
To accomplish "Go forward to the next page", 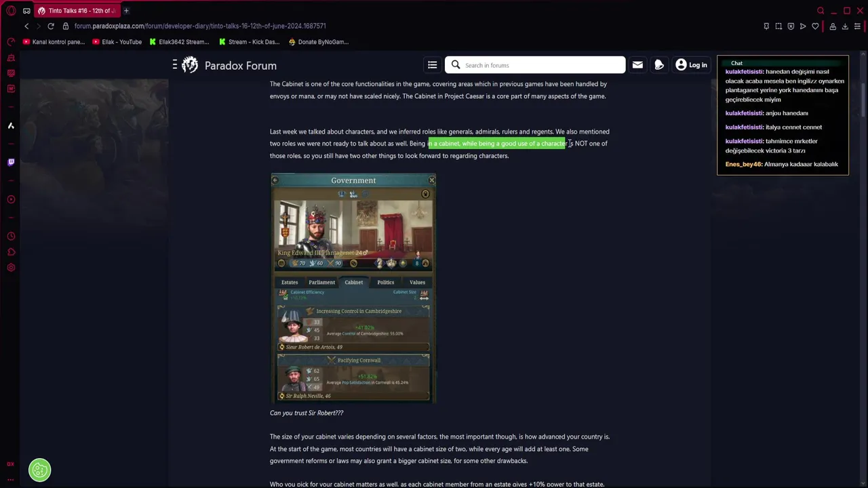I will click(x=39, y=26).
